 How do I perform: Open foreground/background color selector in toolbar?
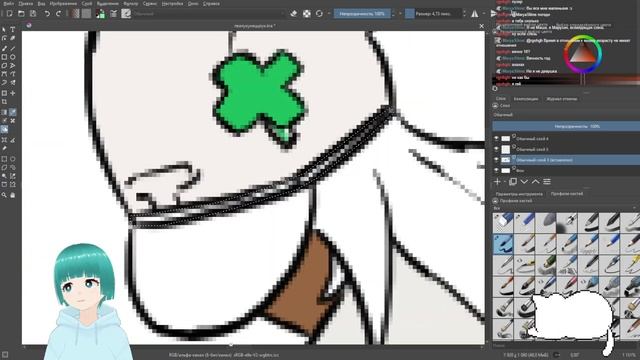click(100, 13)
